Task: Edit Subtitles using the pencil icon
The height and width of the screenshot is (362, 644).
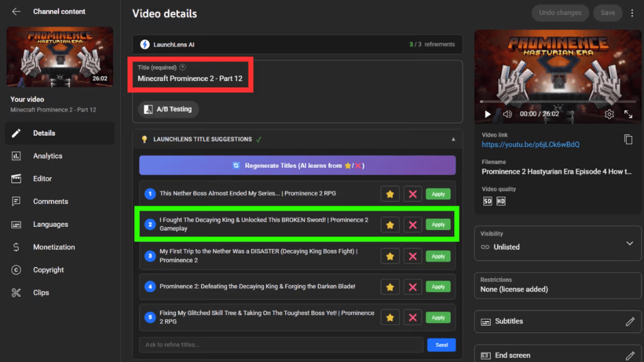Action: click(630, 322)
